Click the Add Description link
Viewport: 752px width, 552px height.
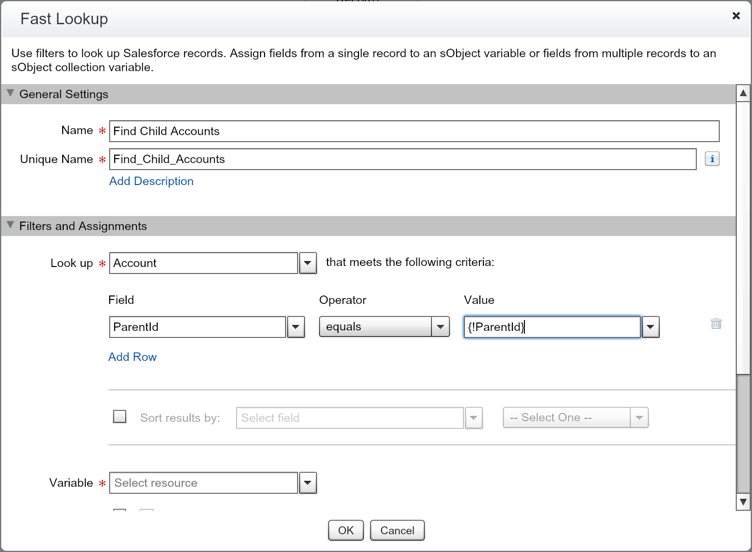click(151, 181)
